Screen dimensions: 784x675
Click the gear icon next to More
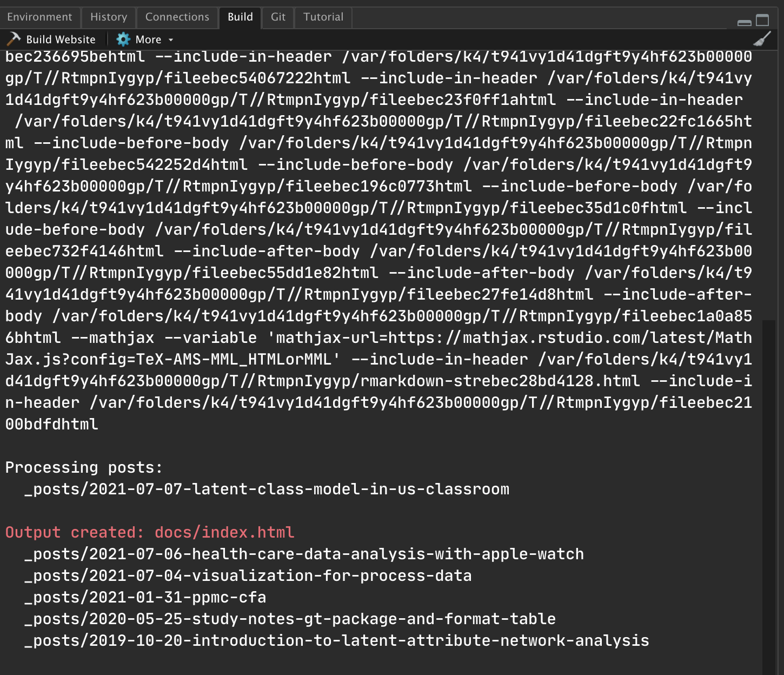tap(123, 39)
